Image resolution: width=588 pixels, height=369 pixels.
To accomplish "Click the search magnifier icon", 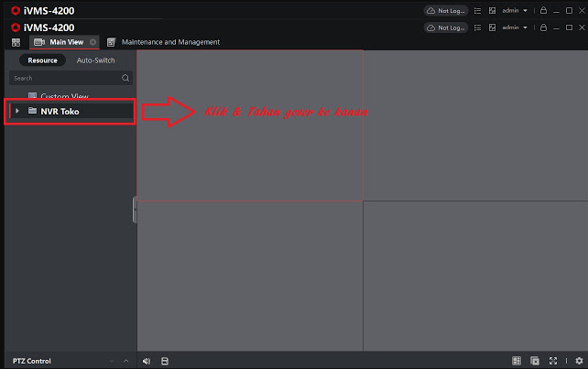I will 125,78.
